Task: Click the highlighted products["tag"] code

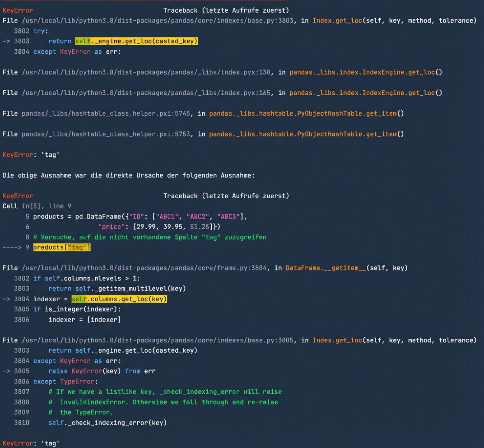Action: (61, 247)
